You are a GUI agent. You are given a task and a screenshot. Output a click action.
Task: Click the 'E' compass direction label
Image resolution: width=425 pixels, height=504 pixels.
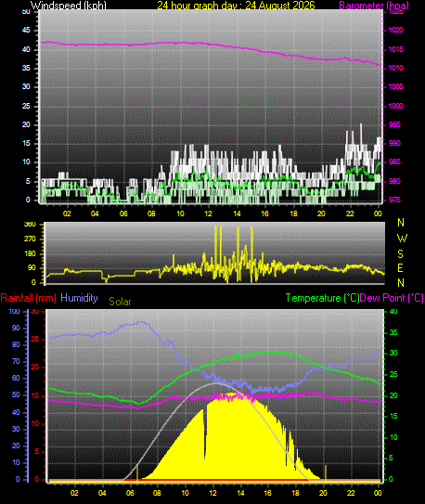coord(400,267)
